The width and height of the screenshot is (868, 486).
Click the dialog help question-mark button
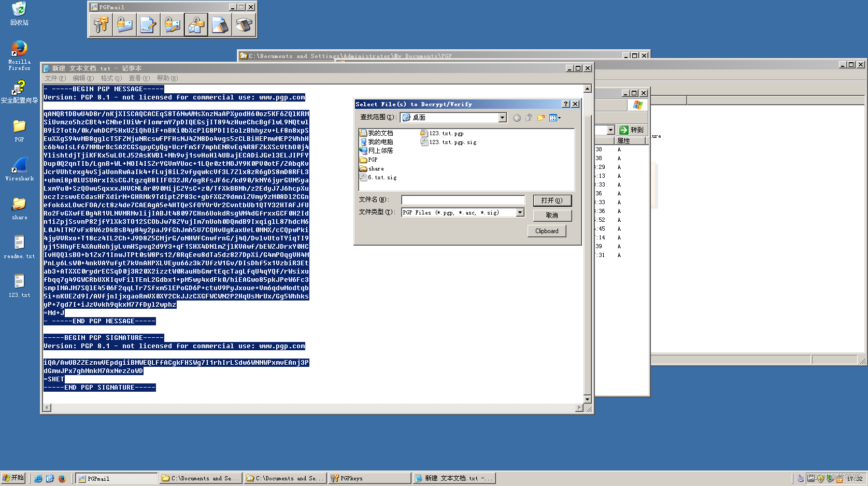coord(566,104)
